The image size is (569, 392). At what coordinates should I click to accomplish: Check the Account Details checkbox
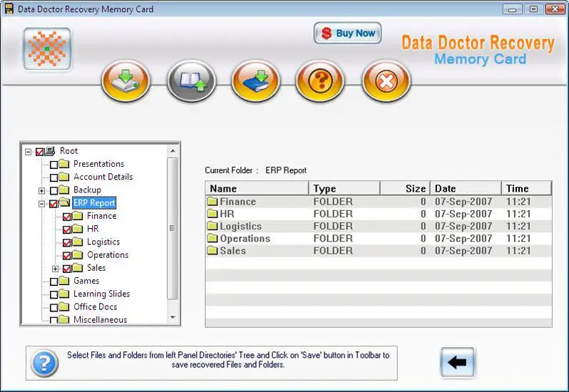coord(53,177)
